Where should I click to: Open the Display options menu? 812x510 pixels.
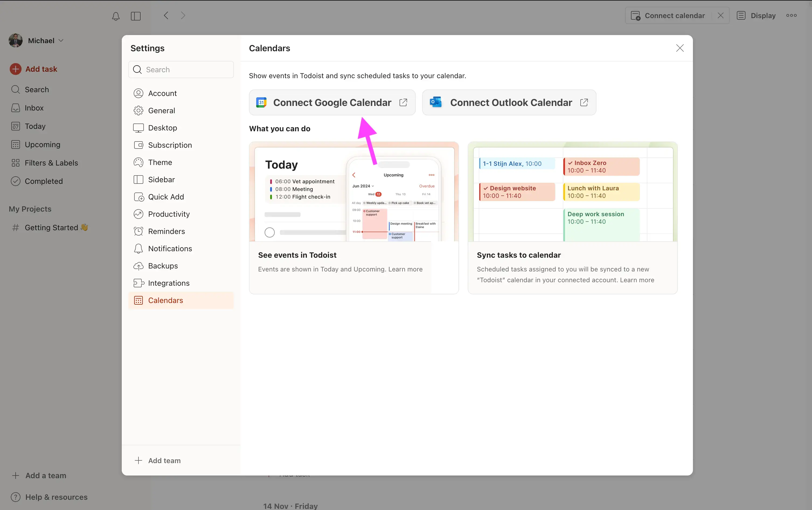(756, 15)
